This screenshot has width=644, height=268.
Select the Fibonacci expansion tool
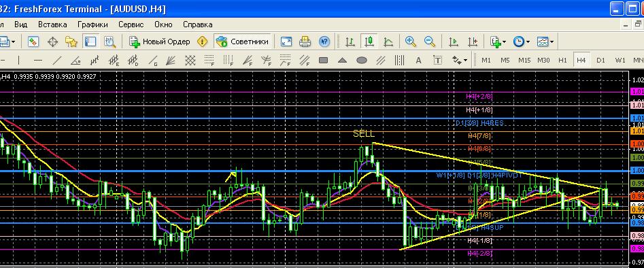pos(286,61)
